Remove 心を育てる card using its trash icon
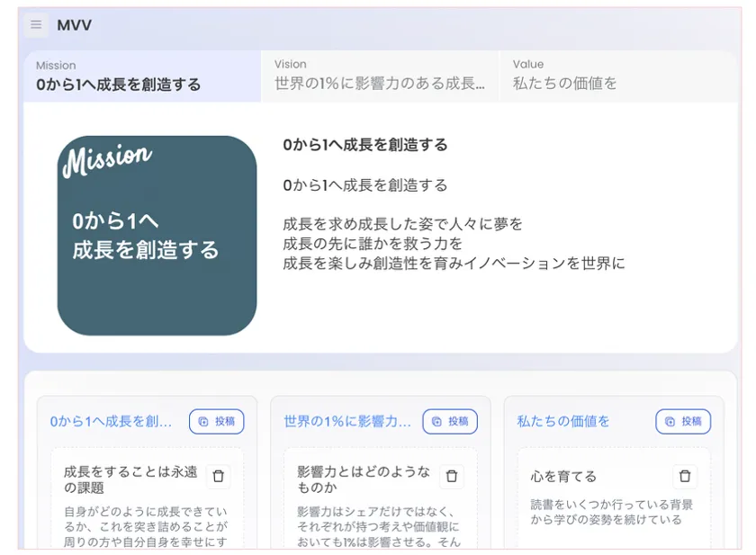 click(685, 477)
